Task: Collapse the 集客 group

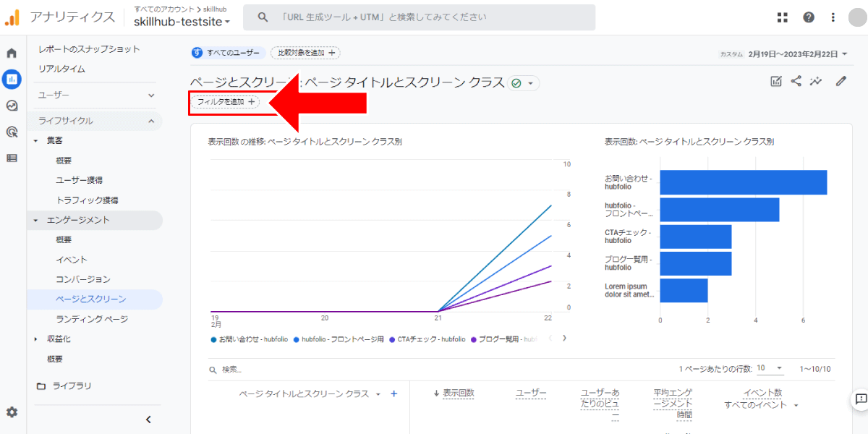Action: [36, 140]
